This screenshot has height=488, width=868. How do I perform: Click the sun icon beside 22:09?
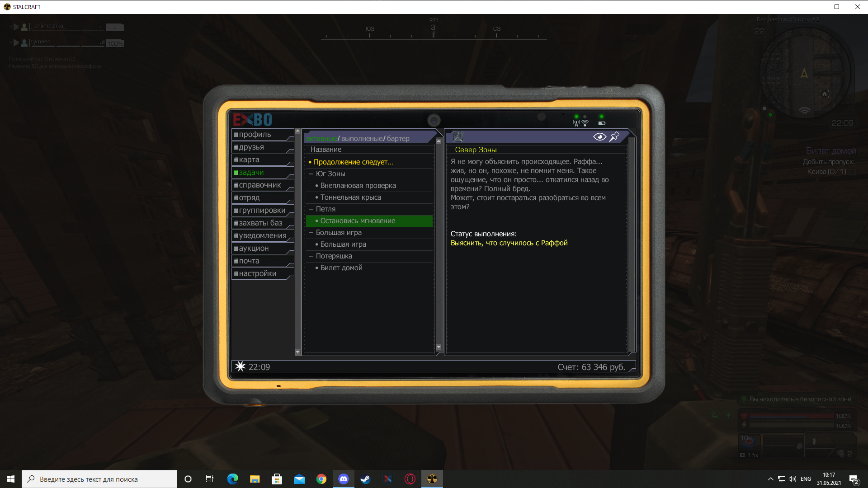pyautogui.click(x=241, y=366)
